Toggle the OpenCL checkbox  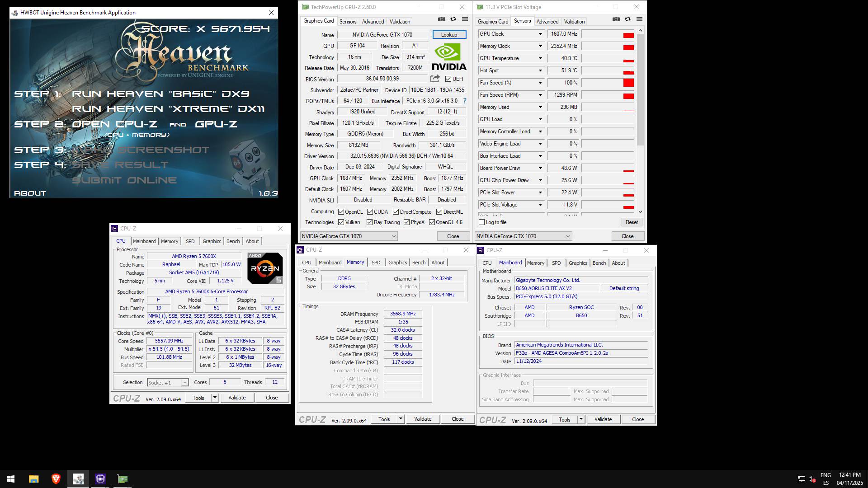[341, 212]
